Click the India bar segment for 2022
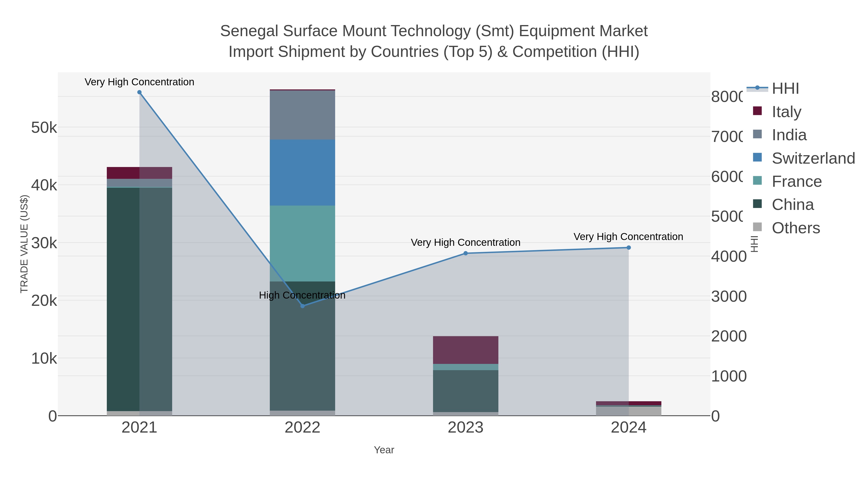Image resolution: width=868 pixels, height=488 pixels. pos(303,115)
